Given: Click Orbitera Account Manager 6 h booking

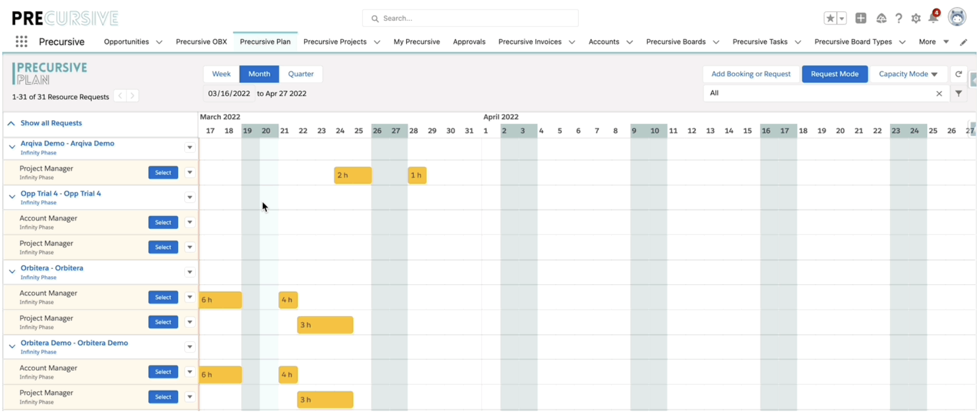Looking at the screenshot, I should [x=220, y=300].
